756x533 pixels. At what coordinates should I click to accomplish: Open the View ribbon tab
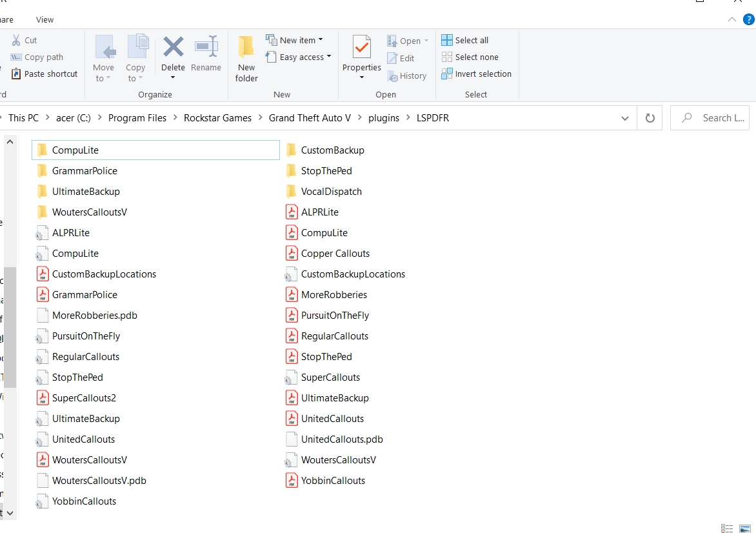(x=45, y=20)
